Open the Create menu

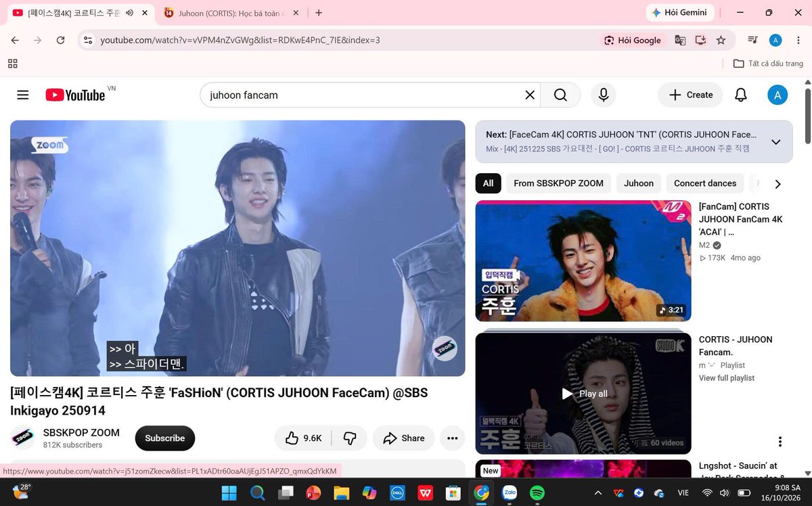(690, 95)
